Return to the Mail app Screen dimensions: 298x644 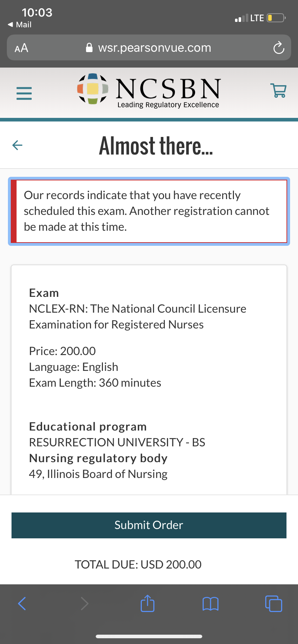[20, 24]
